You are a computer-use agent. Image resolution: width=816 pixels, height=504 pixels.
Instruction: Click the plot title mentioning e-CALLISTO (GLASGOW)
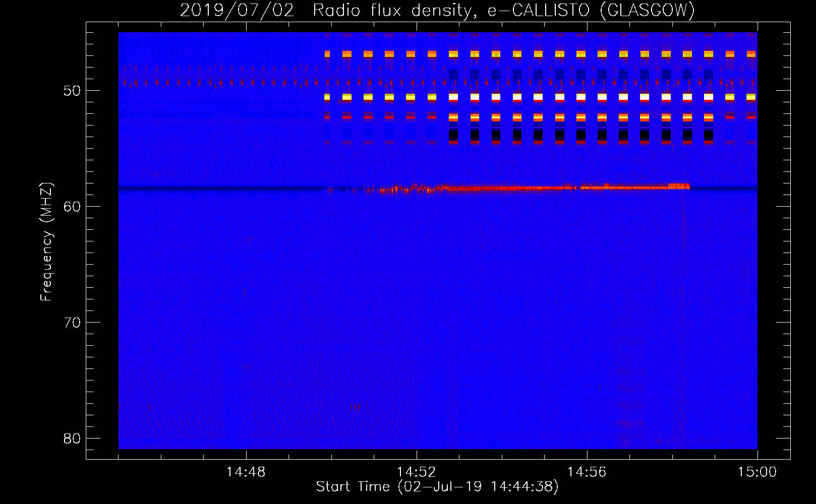pyautogui.click(x=438, y=11)
